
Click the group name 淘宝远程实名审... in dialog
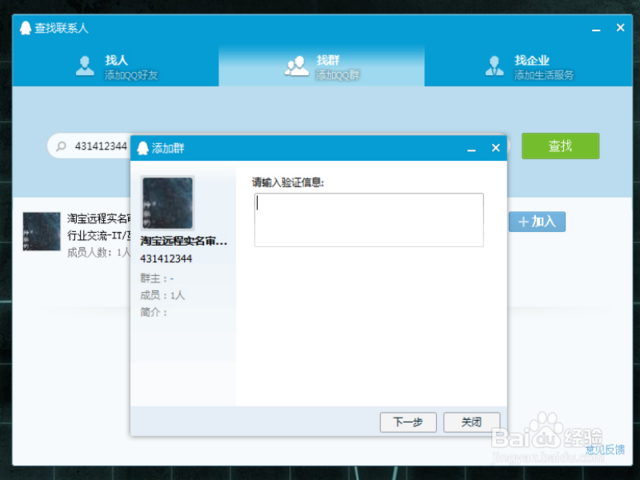tap(184, 241)
